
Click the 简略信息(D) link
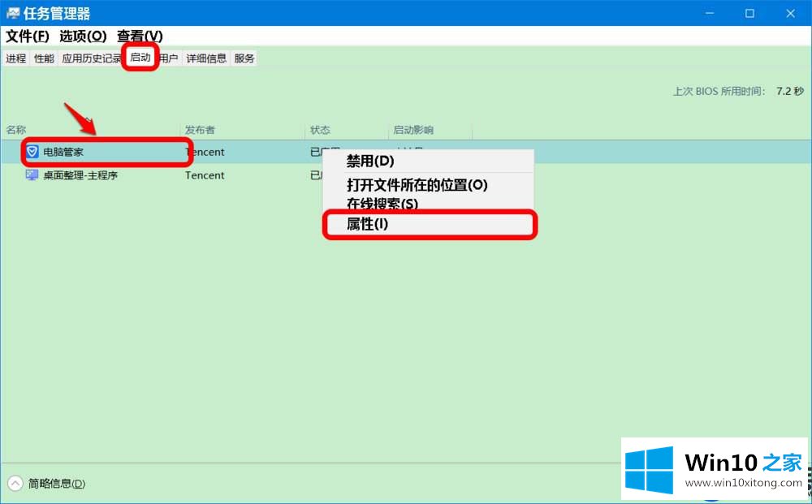click(57, 483)
